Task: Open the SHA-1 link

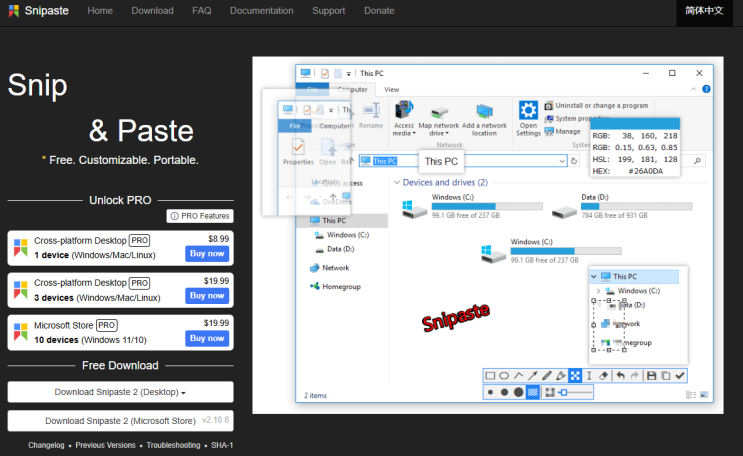Action: 222,445
